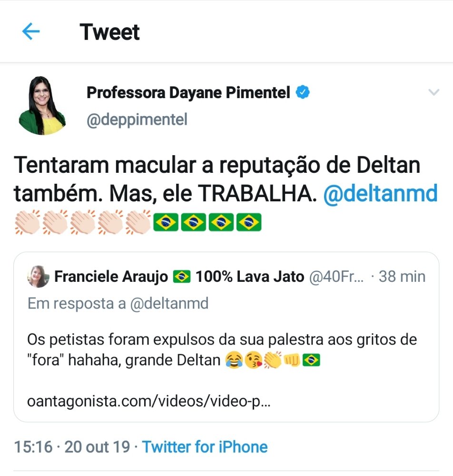Open the @deltanmd mention in tweet text
Image resolution: width=453 pixels, height=476 pixels.
click(x=380, y=194)
